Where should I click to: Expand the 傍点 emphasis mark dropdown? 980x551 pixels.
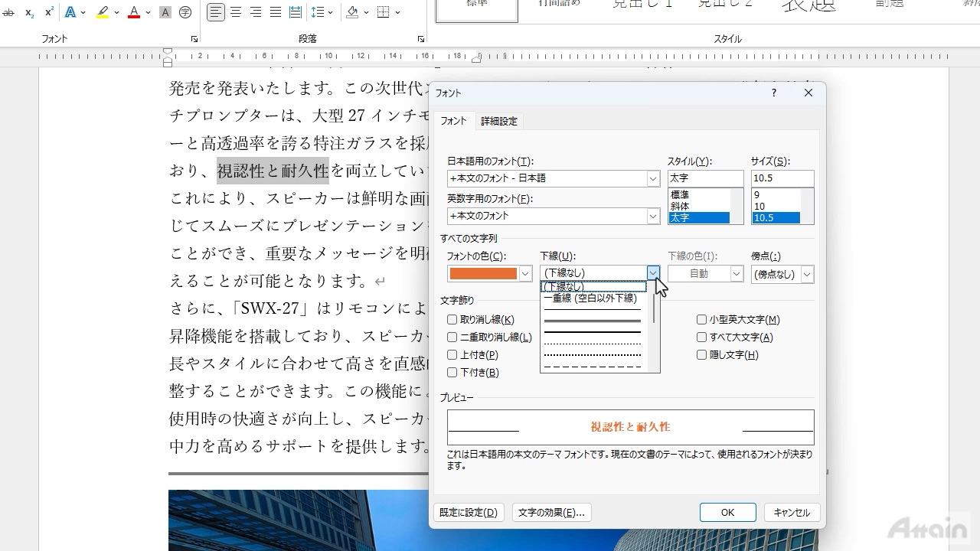click(807, 274)
